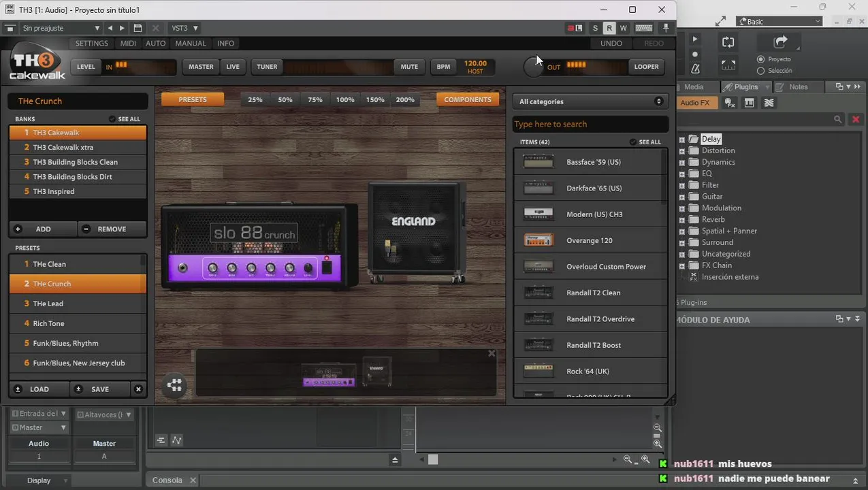This screenshot has height=490, width=868.
Task: Click the preset panel close X icon
Action: pyautogui.click(x=138, y=389)
